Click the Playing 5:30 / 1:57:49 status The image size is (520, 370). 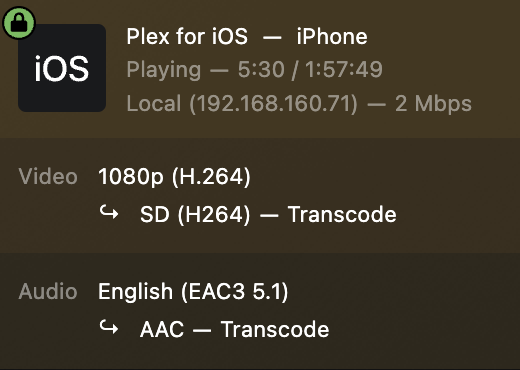(254, 69)
